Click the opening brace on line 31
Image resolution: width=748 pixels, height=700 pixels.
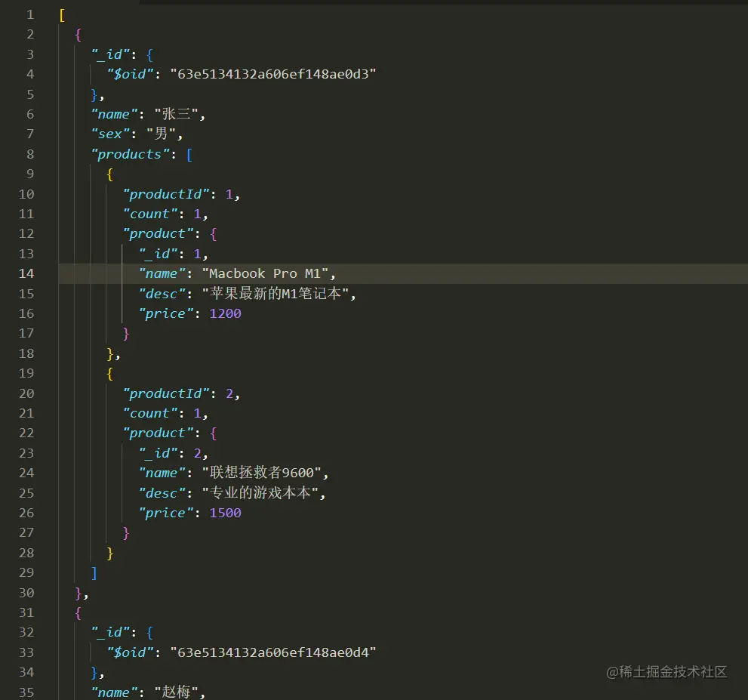pyautogui.click(x=78, y=612)
